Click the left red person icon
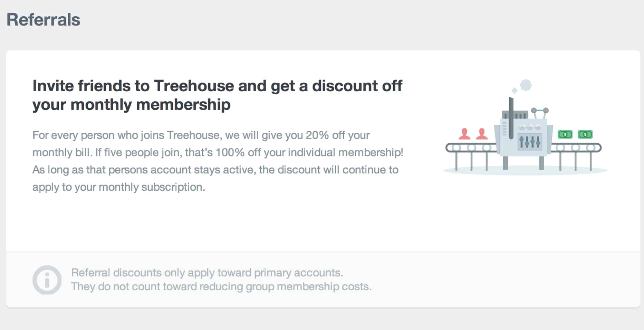644x330 pixels. (x=464, y=134)
